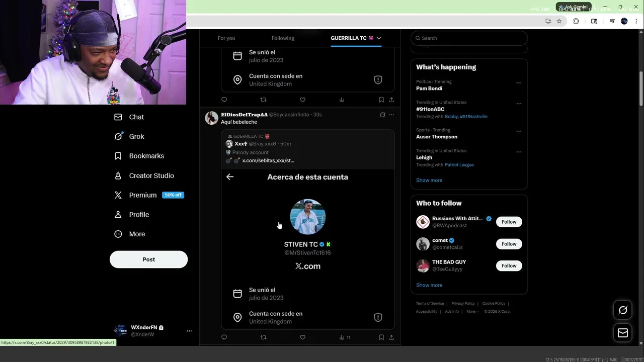Expand the GUERRILLA TC list dropdown
This screenshot has height=362, width=644.
pyautogui.click(x=379, y=38)
